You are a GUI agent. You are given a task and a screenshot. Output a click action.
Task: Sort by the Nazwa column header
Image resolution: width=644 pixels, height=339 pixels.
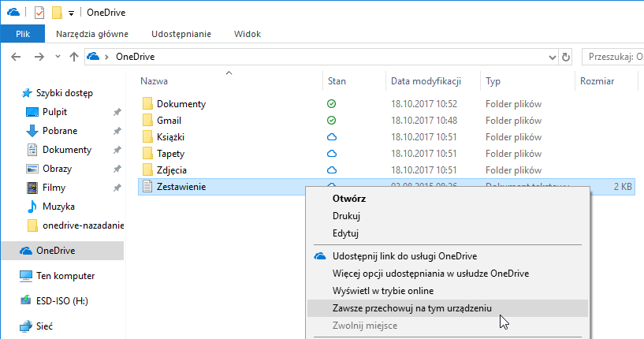154,81
